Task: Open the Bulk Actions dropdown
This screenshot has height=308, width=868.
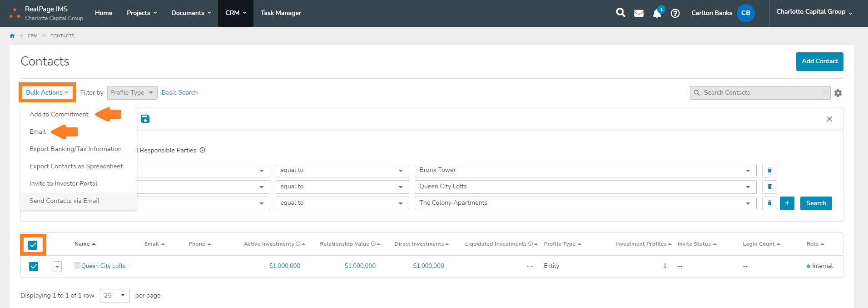Action: (47, 92)
